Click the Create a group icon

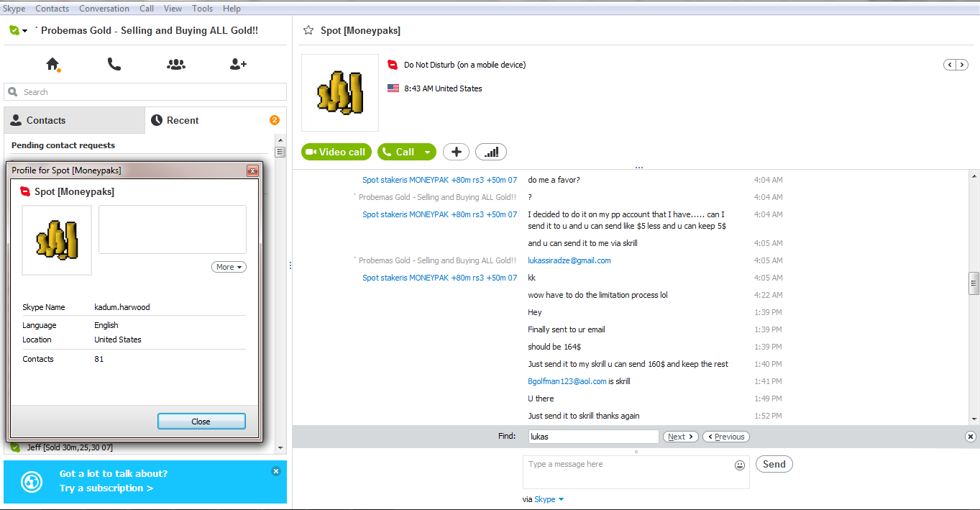click(176, 64)
